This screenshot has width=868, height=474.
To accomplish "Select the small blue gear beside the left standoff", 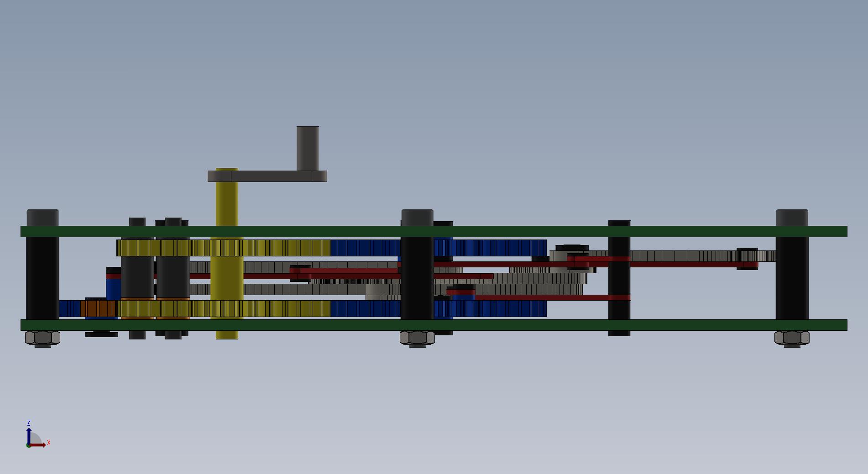I will pos(69,308).
